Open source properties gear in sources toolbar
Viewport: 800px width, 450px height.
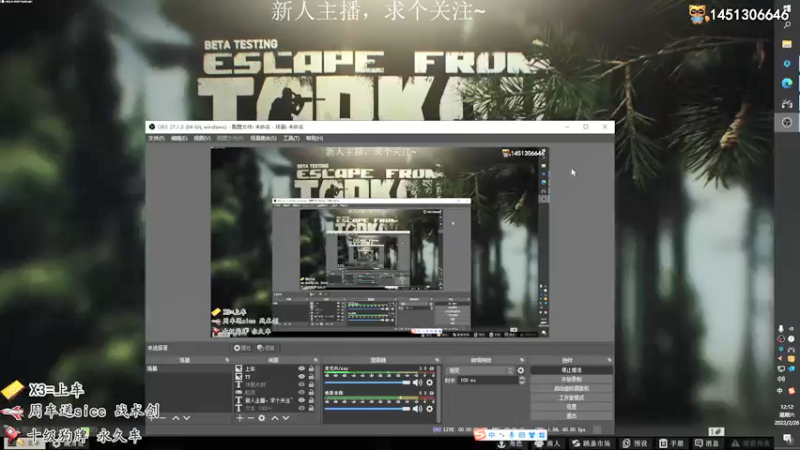point(262,418)
